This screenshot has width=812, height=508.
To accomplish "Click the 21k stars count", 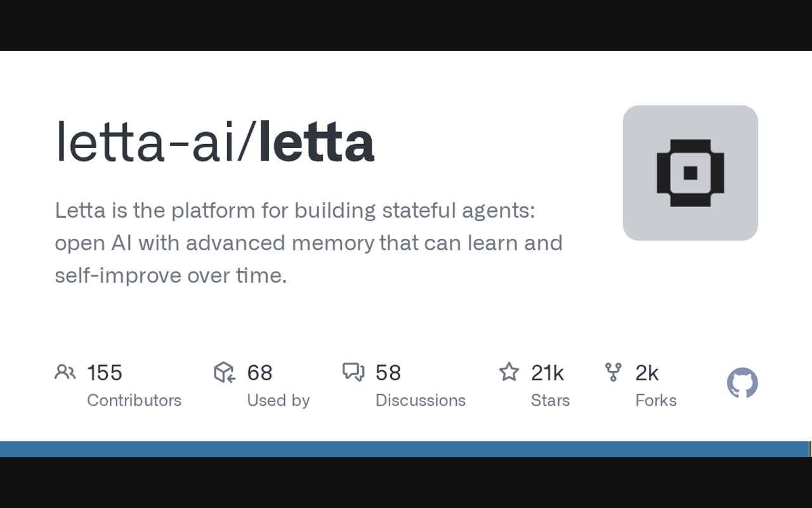I will pyautogui.click(x=547, y=373).
